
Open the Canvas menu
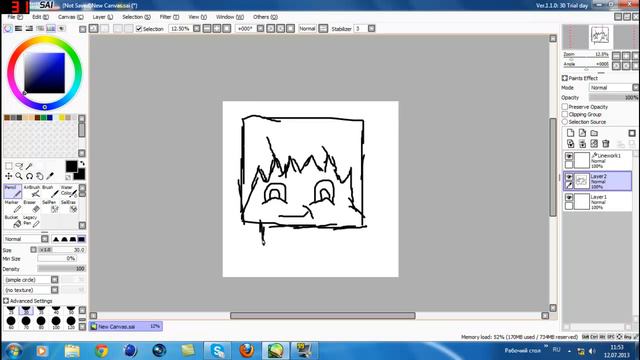(x=71, y=17)
